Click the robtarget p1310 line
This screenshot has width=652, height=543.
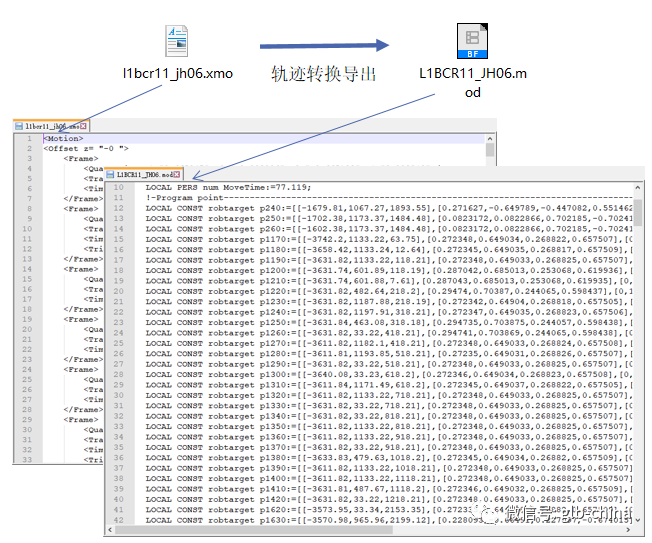[x=389, y=385]
